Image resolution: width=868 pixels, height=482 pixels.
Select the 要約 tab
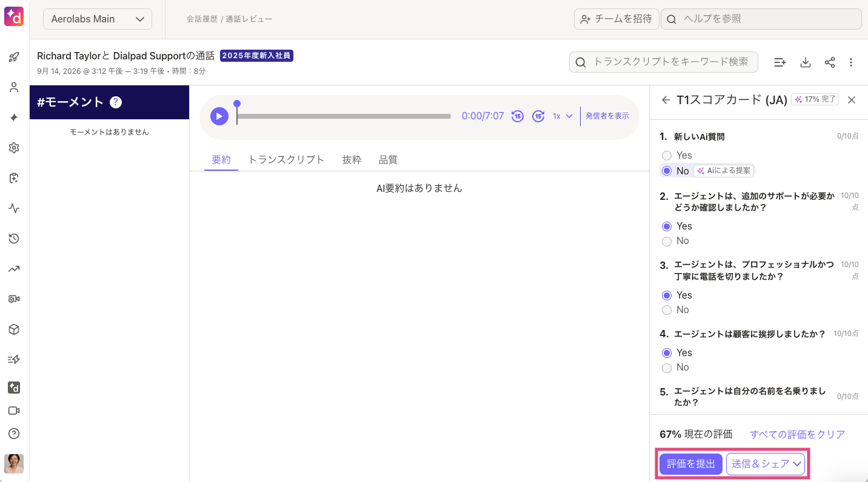(x=221, y=160)
